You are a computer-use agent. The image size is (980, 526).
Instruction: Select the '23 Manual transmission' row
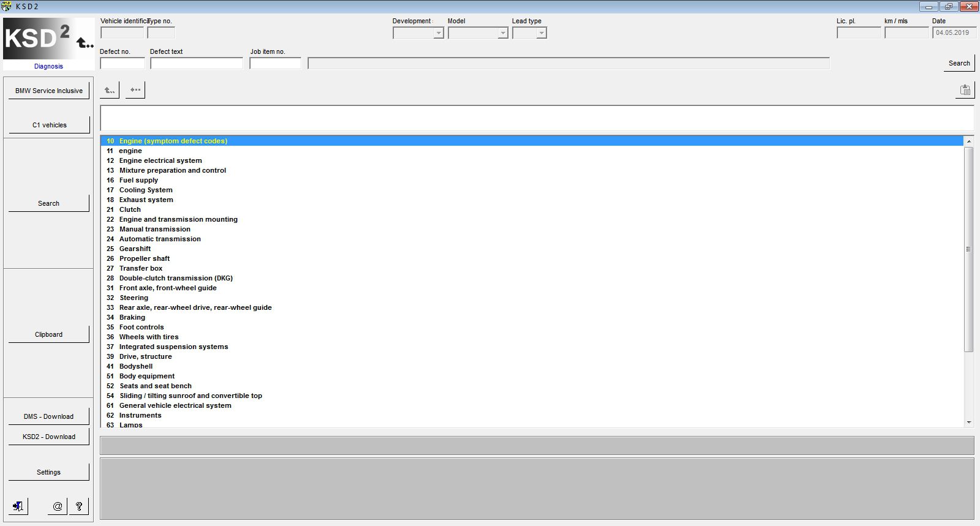(532, 229)
